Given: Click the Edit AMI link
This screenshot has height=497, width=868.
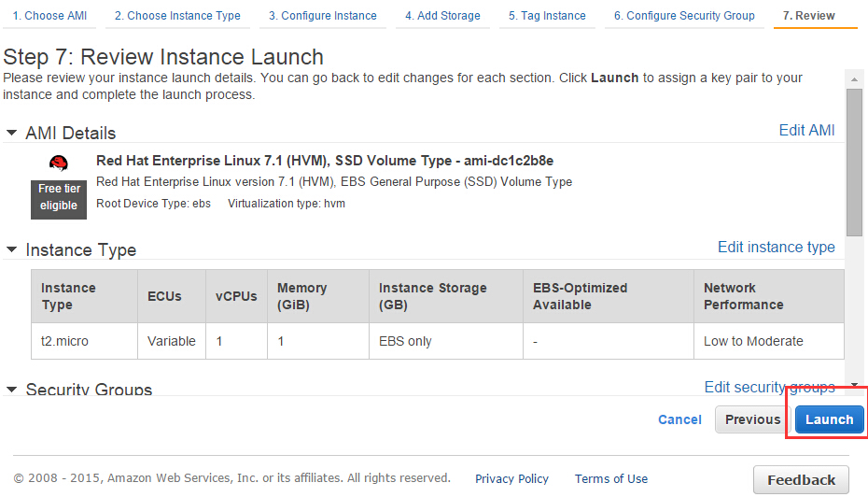Looking at the screenshot, I should click(x=806, y=130).
